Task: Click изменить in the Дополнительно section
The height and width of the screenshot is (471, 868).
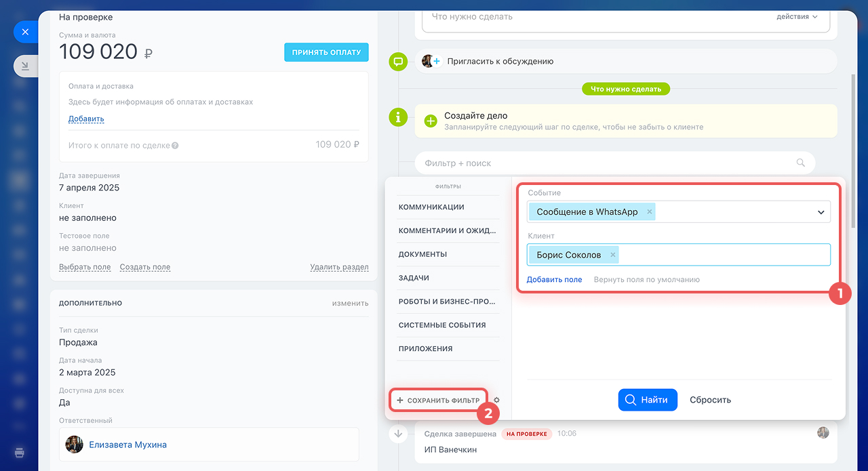Action: pyautogui.click(x=351, y=303)
